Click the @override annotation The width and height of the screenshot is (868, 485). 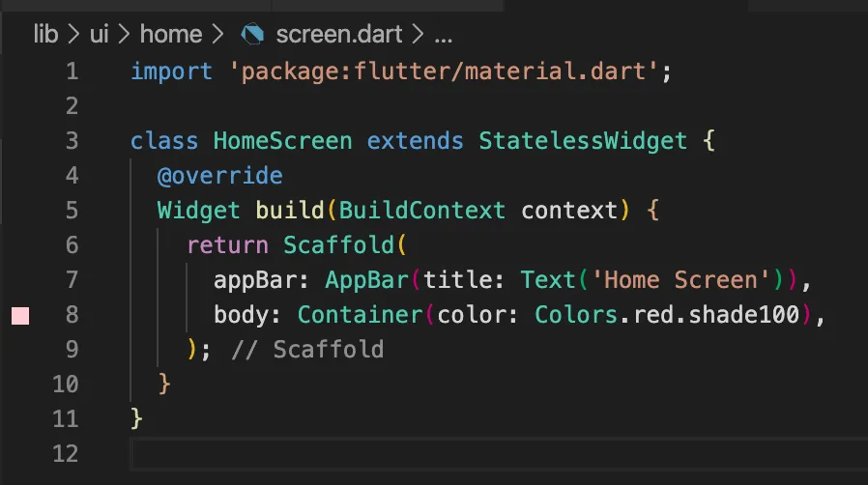coord(220,176)
